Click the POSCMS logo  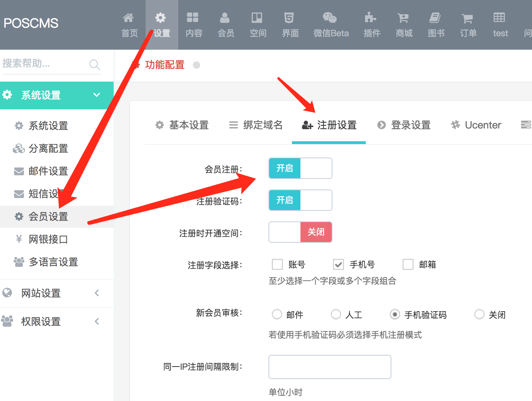31,23
